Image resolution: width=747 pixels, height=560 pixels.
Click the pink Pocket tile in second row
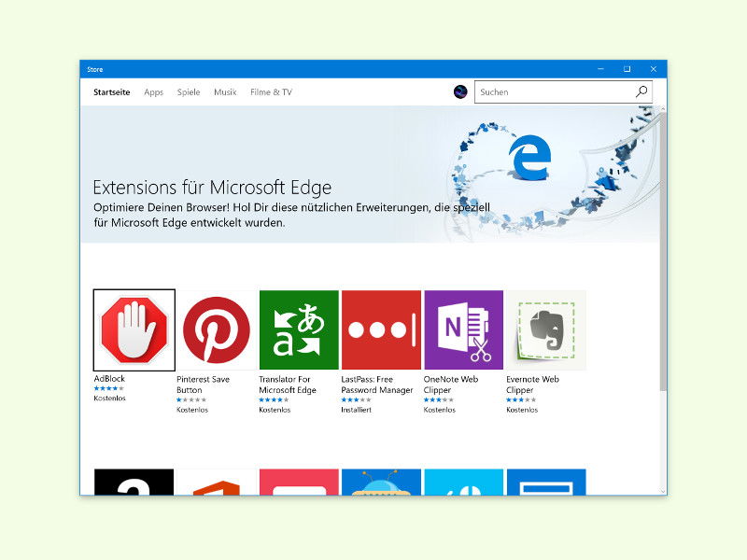[x=299, y=482]
